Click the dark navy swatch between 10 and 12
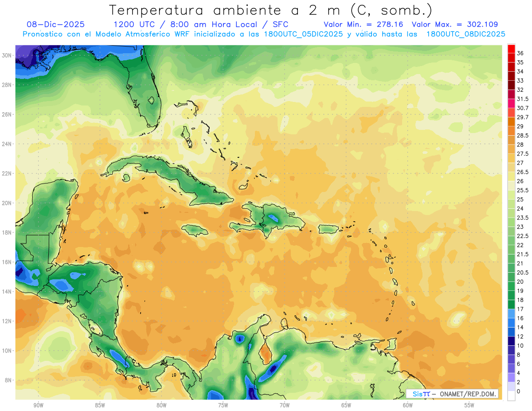This screenshot has height=411, width=532. tap(511, 341)
